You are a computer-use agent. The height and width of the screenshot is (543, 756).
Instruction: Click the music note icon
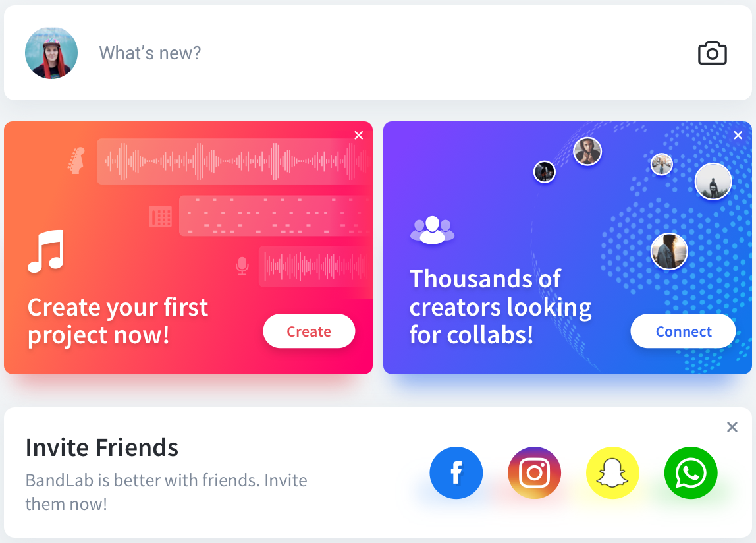pyautogui.click(x=46, y=251)
